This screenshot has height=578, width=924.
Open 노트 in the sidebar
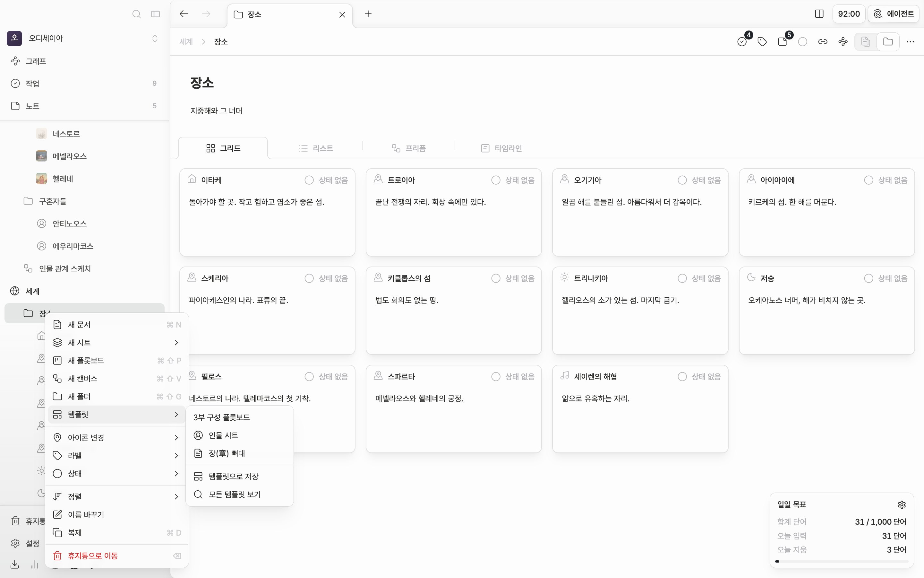tap(84, 106)
